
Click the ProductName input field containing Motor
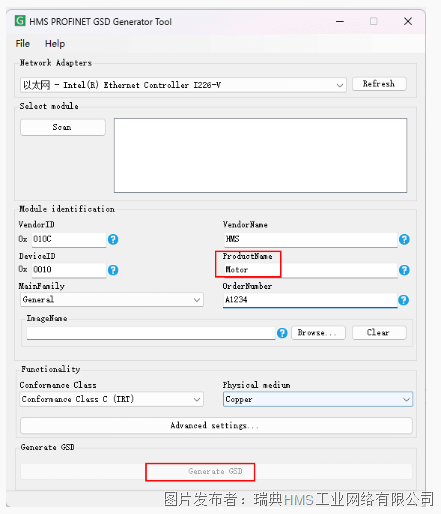[x=311, y=270]
